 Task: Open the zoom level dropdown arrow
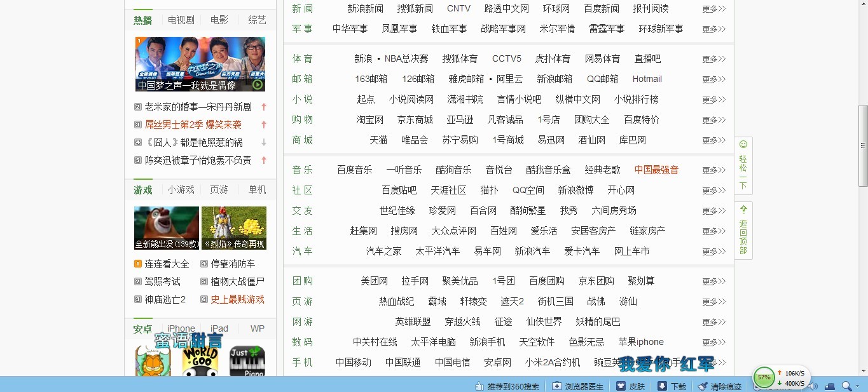pyautogui.click(x=857, y=386)
